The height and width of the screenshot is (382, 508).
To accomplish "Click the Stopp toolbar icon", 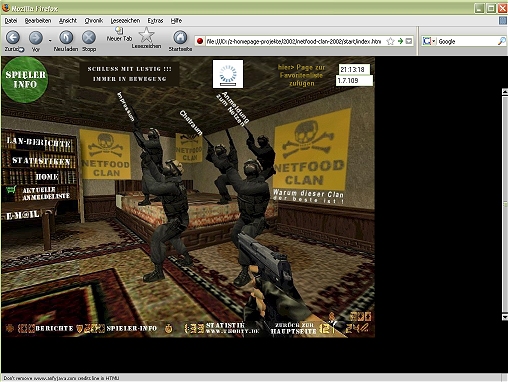I will click(x=89, y=37).
